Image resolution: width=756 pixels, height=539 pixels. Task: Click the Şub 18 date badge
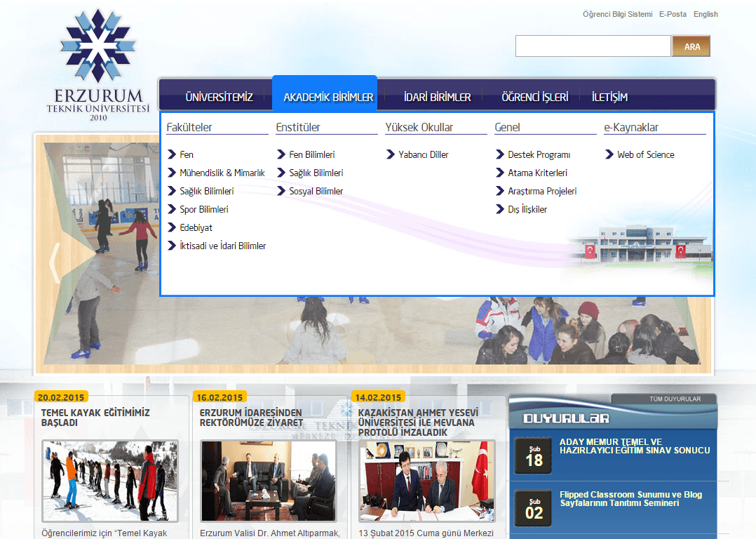point(533,455)
